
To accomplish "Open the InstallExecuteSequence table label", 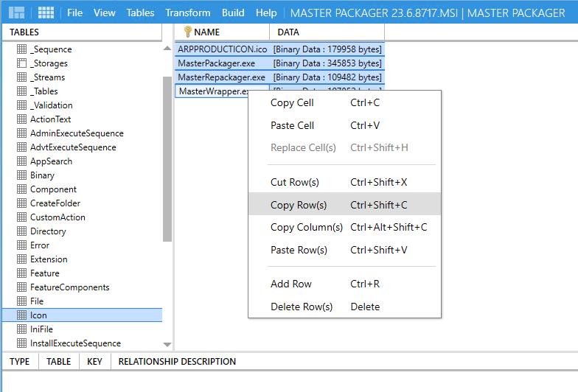I will (75, 343).
